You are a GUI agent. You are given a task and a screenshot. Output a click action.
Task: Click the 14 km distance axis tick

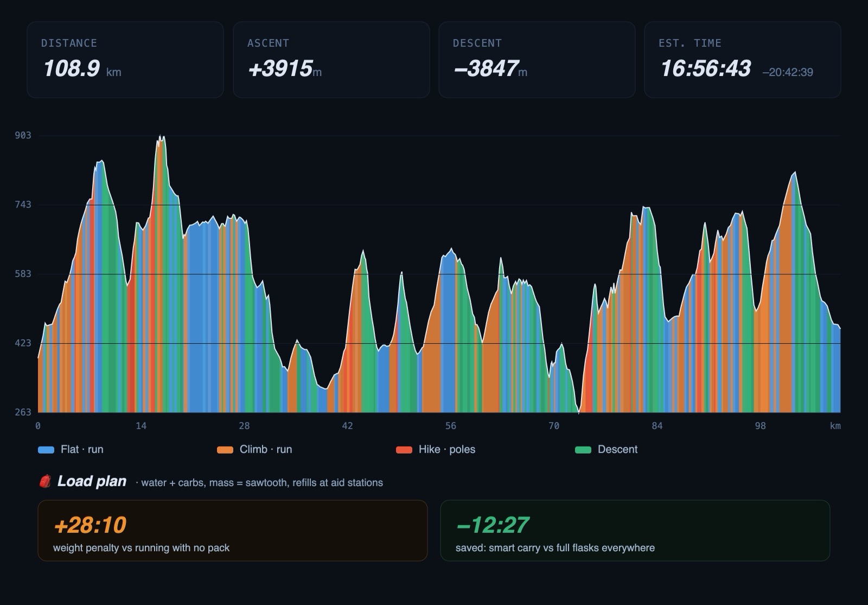141,426
